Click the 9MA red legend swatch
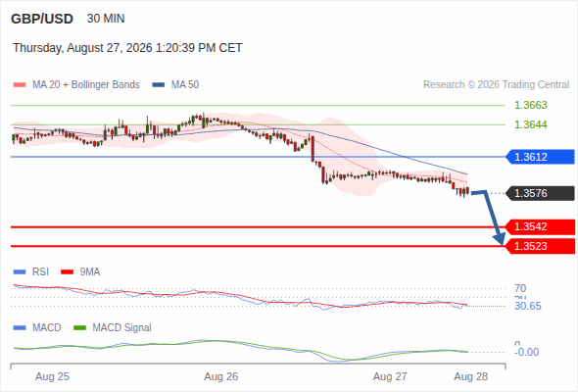This screenshot has width=578, height=392. 67,272
